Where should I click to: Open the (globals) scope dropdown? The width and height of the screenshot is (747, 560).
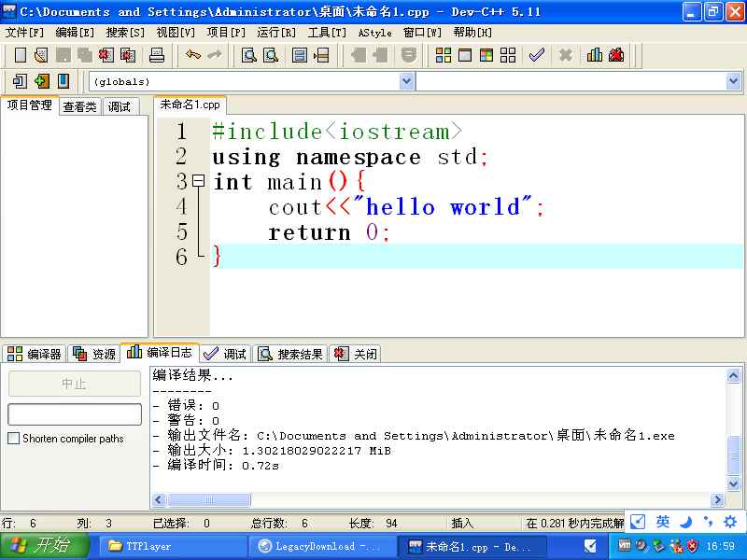406,82
